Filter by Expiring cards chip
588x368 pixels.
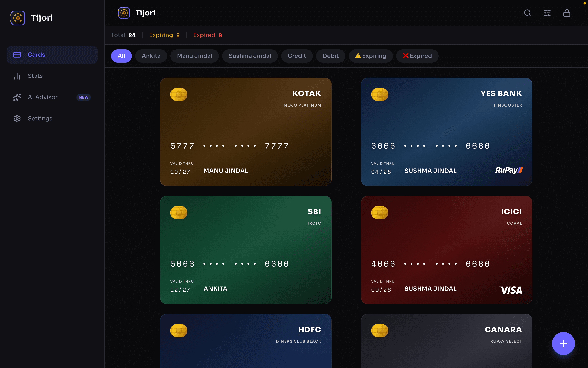[371, 56]
